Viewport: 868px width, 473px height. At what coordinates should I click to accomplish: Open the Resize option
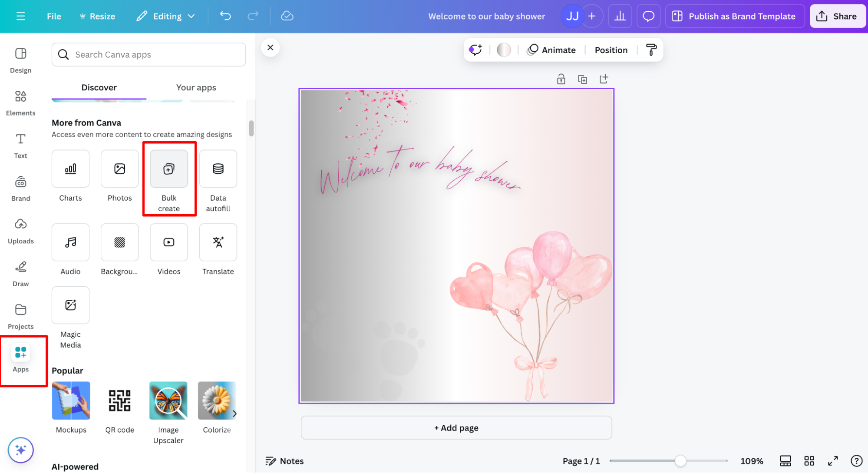[98, 16]
